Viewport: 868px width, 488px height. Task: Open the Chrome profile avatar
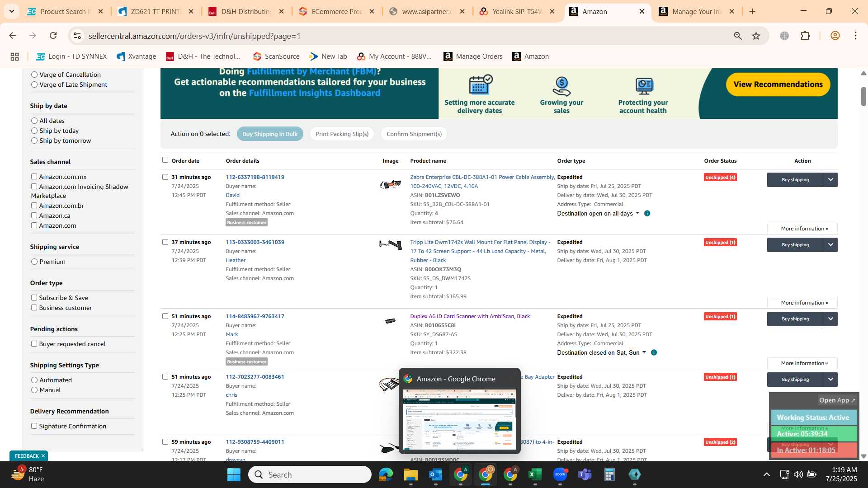coord(835,36)
